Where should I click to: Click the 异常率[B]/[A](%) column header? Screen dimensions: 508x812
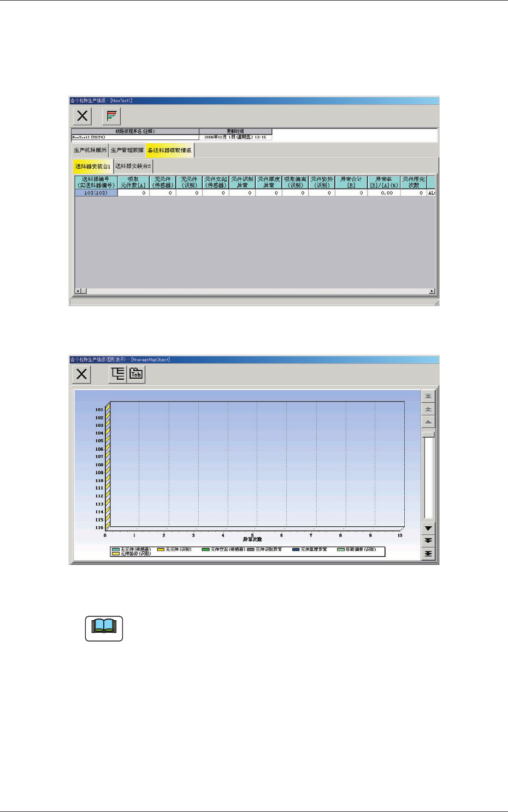pyautogui.click(x=384, y=183)
